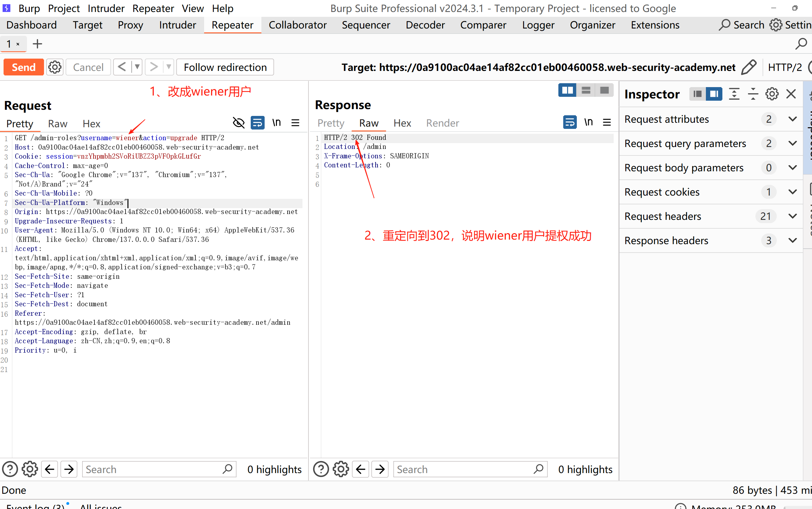This screenshot has width=812, height=509.
Task: Click the request settings gear next to Send
Action: [55, 67]
